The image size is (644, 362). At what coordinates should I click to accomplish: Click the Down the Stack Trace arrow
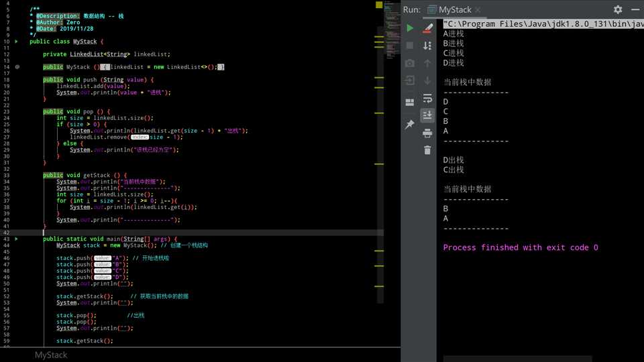click(427, 80)
